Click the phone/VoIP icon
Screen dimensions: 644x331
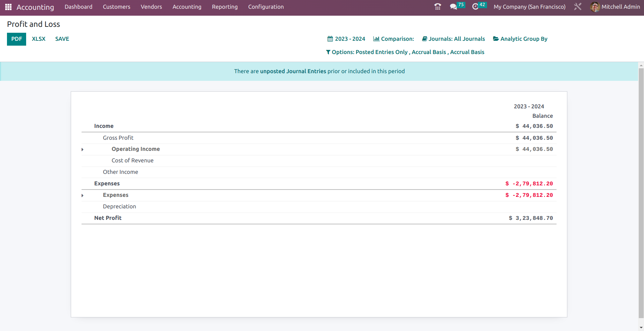click(437, 7)
